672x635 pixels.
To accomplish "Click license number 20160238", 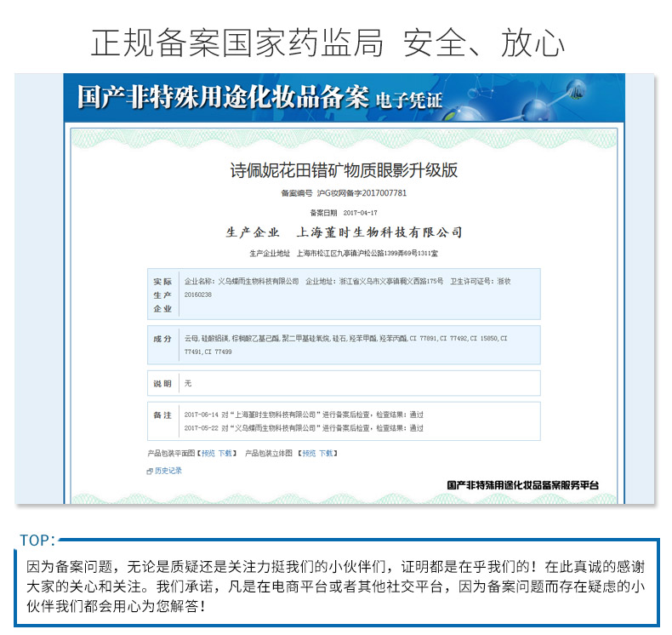I will tap(197, 295).
